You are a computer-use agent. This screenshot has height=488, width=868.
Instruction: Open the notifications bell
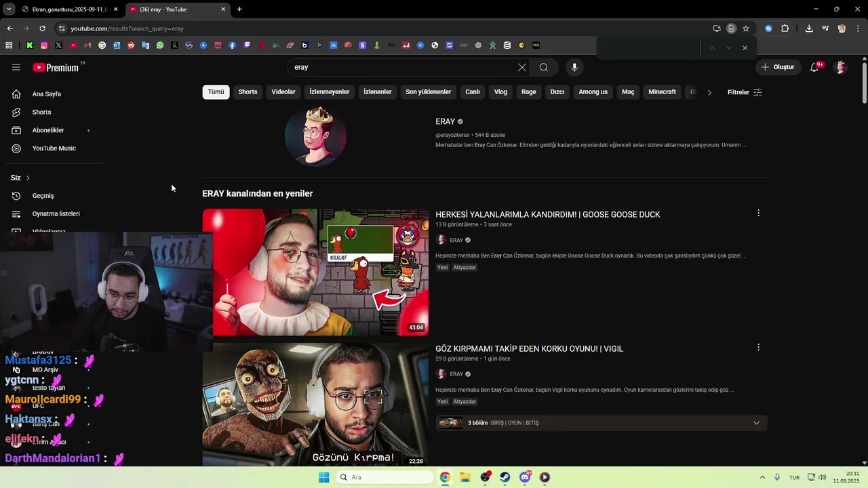point(815,67)
